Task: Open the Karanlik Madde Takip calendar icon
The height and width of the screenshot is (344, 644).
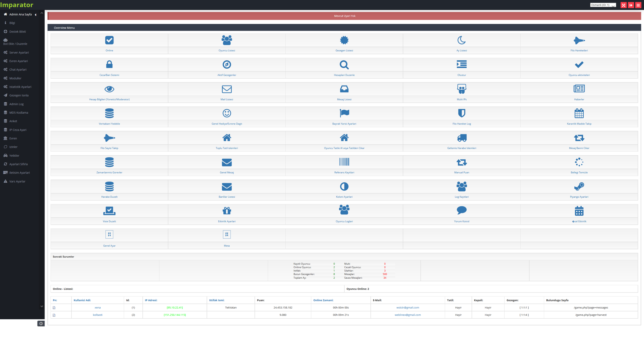Action: tap(579, 113)
